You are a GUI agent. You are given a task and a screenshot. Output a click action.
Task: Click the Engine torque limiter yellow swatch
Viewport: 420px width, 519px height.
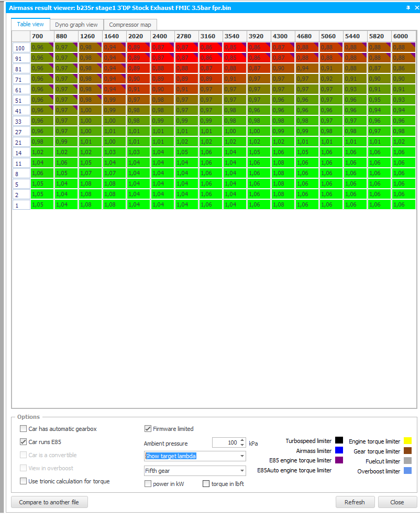408,440
